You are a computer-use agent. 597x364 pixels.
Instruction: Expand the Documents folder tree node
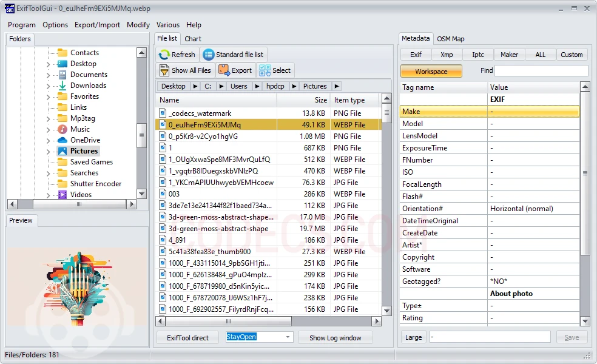point(49,75)
